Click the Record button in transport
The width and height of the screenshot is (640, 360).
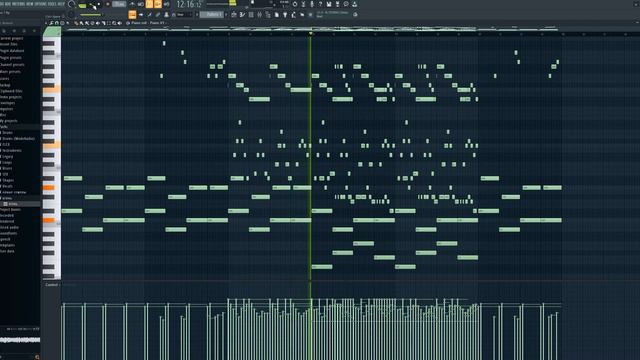pyautogui.click(x=108, y=4)
